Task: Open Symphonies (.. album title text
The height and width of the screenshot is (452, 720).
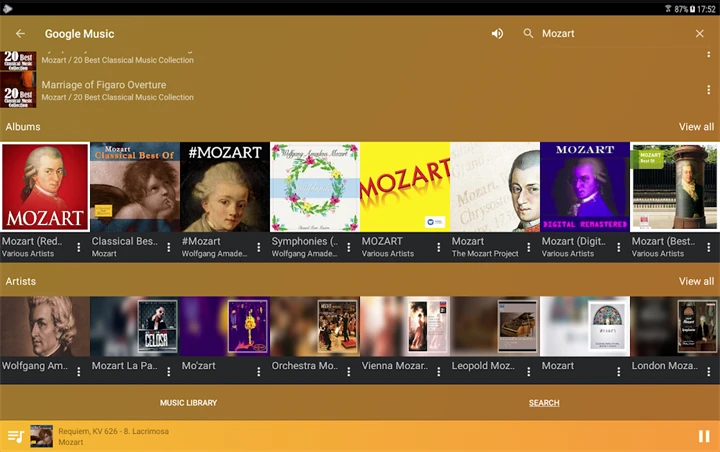Action: (x=304, y=241)
